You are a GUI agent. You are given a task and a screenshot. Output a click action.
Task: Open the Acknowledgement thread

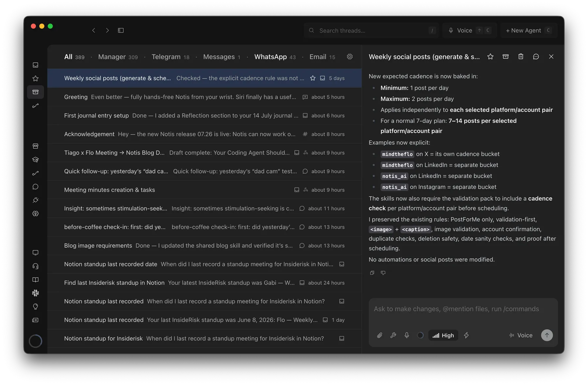click(204, 134)
